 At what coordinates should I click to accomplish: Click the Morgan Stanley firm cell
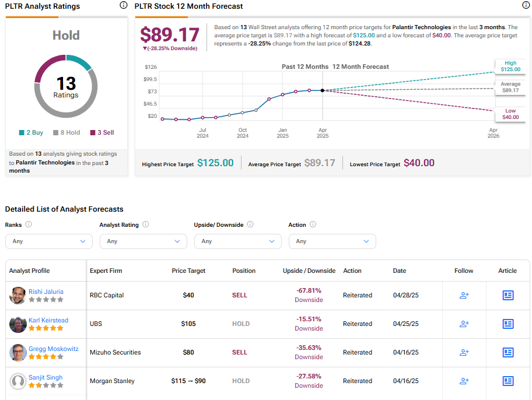[113, 381]
